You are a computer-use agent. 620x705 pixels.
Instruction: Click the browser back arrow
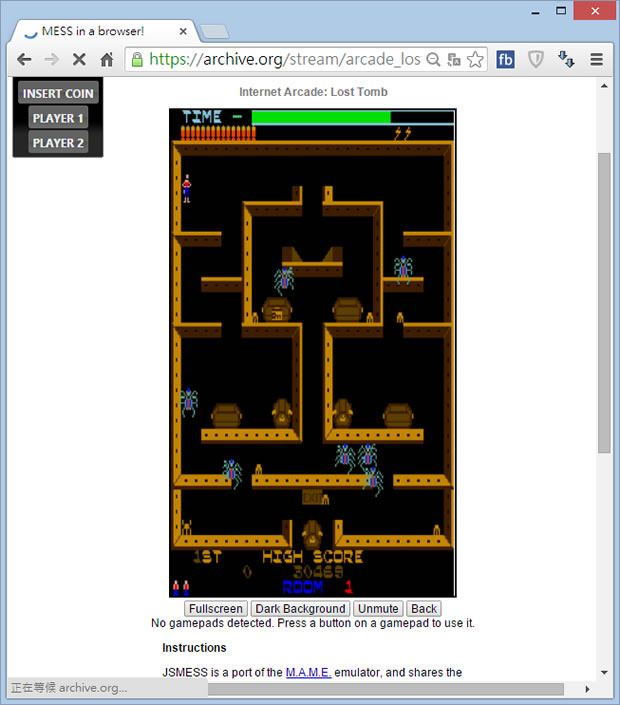24,60
